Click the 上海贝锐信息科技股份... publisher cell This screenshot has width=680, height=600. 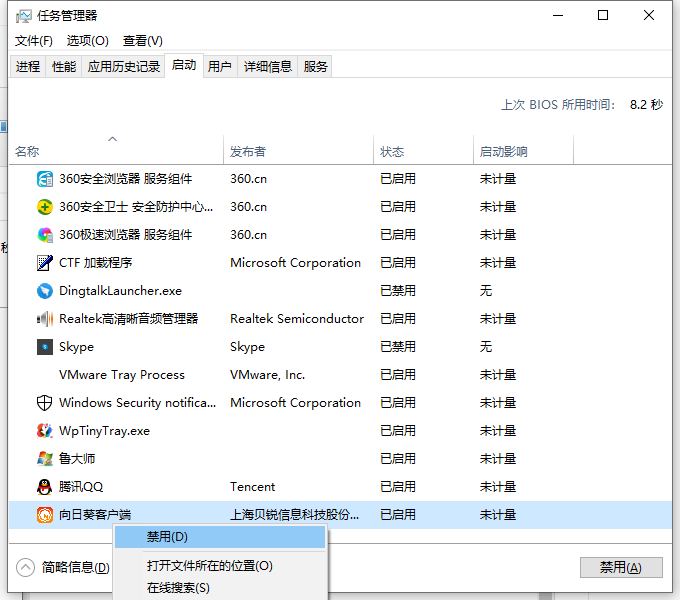(294, 515)
